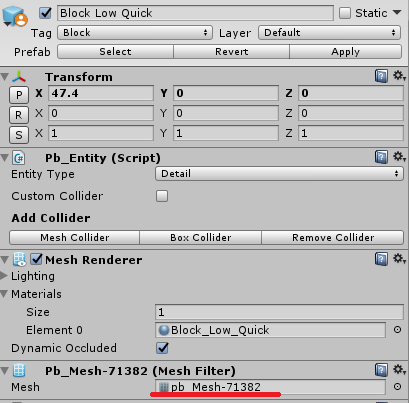Open the Tag dropdown showing Block
409x403 pixels.
pyautogui.click(x=135, y=33)
